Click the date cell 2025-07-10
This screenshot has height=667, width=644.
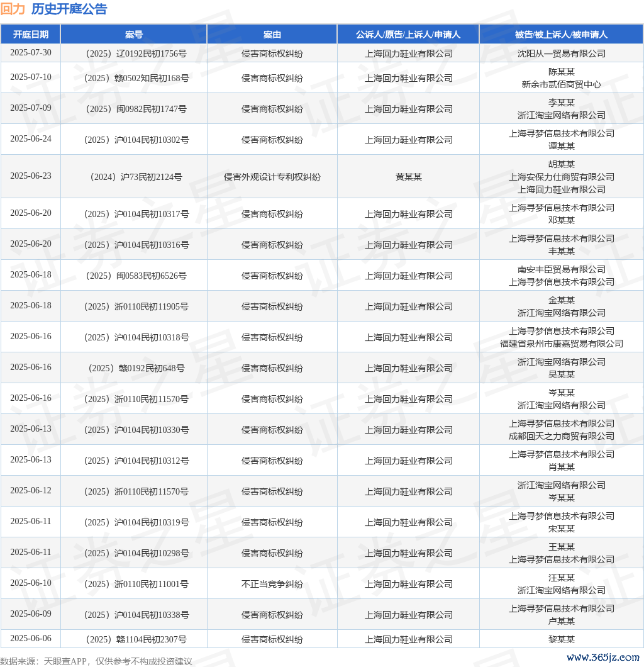click(x=31, y=77)
